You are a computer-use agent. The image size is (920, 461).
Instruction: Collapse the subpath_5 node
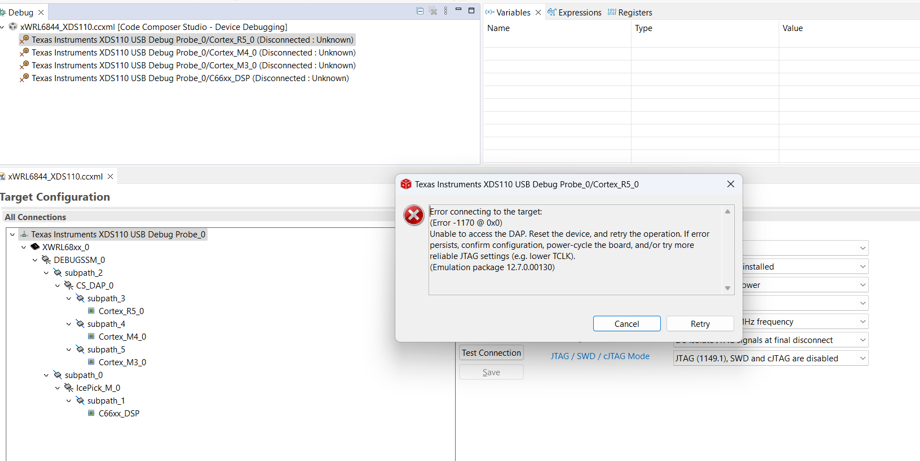(69, 350)
